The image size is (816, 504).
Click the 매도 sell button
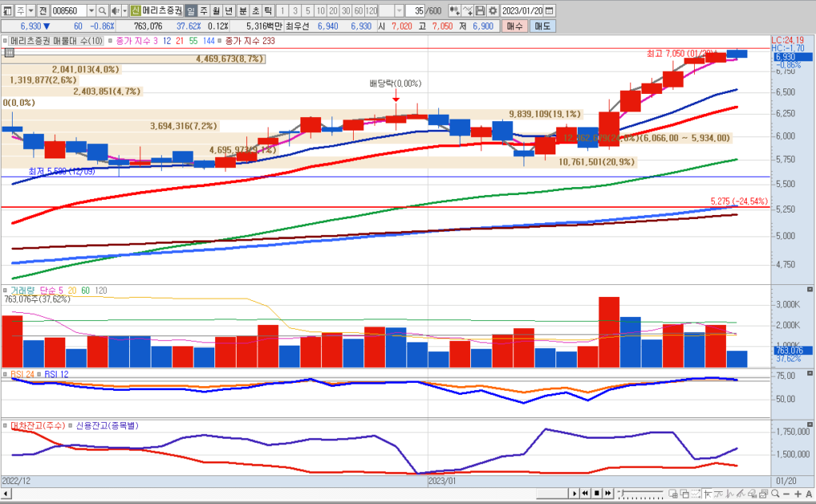click(543, 26)
